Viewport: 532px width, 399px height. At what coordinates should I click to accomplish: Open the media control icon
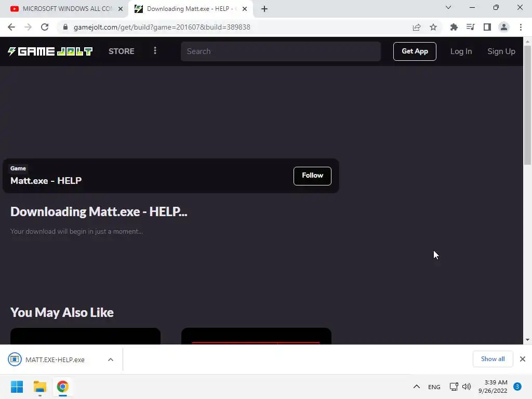[x=471, y=27]
